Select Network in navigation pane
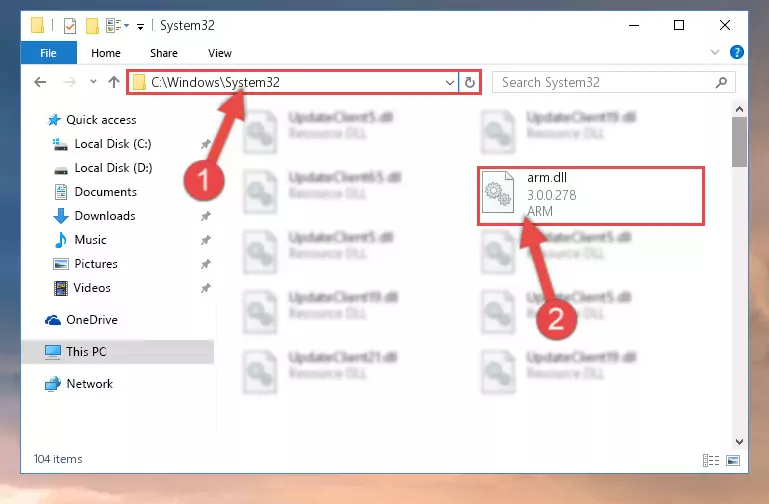 point(78,383)
